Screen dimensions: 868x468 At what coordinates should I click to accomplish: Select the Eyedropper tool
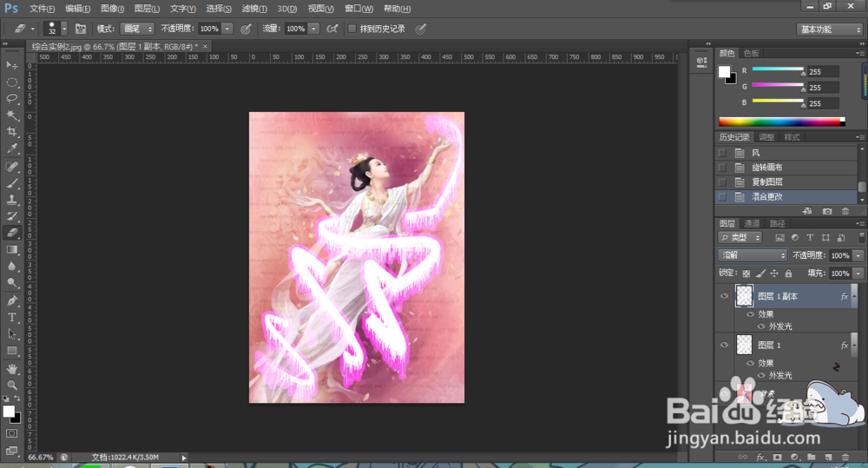(x=11, y=148)
